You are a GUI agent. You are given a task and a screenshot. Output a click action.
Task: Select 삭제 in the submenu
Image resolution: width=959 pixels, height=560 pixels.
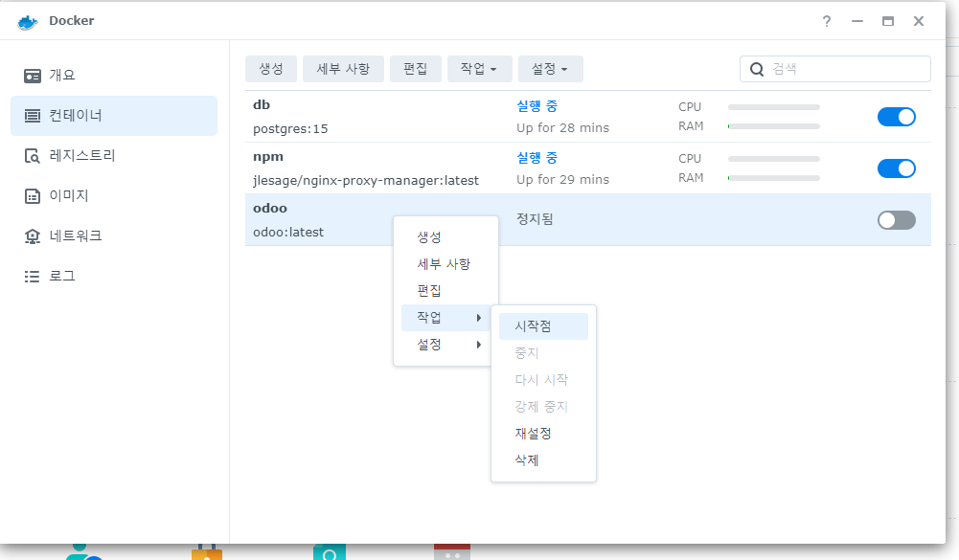coord(543,460)
